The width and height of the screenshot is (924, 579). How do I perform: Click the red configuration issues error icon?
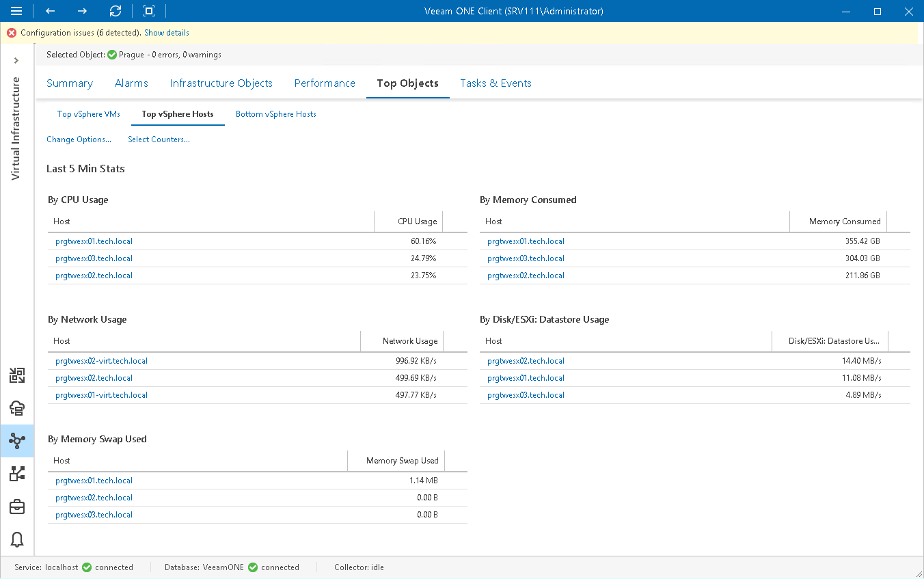pos(12,33)
